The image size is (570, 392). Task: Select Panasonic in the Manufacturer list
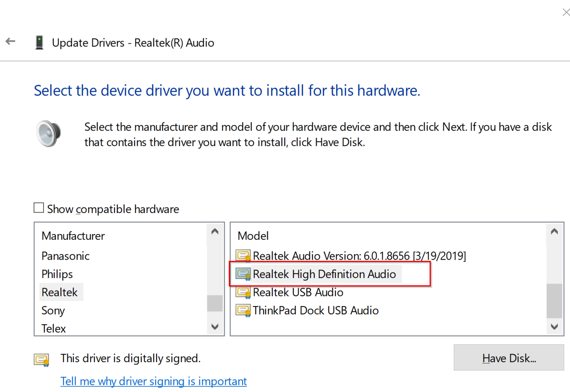pyautogui.click(x=65, y=256)
